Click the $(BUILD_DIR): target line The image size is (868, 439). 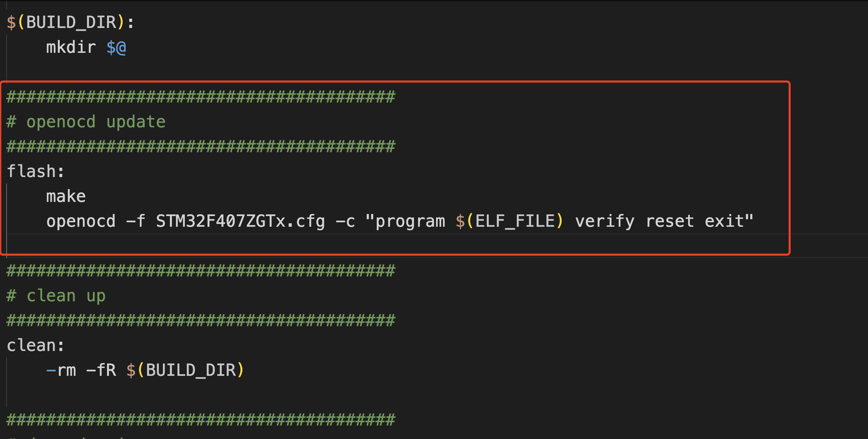tap(70, 22)
